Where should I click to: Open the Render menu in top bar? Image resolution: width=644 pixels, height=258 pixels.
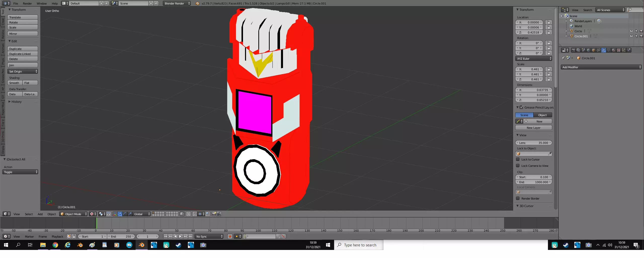(x=27, y=4)
